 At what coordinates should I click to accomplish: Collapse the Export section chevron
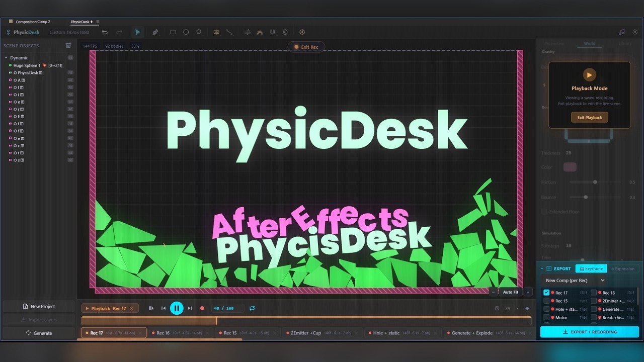[x=542, y=269]
